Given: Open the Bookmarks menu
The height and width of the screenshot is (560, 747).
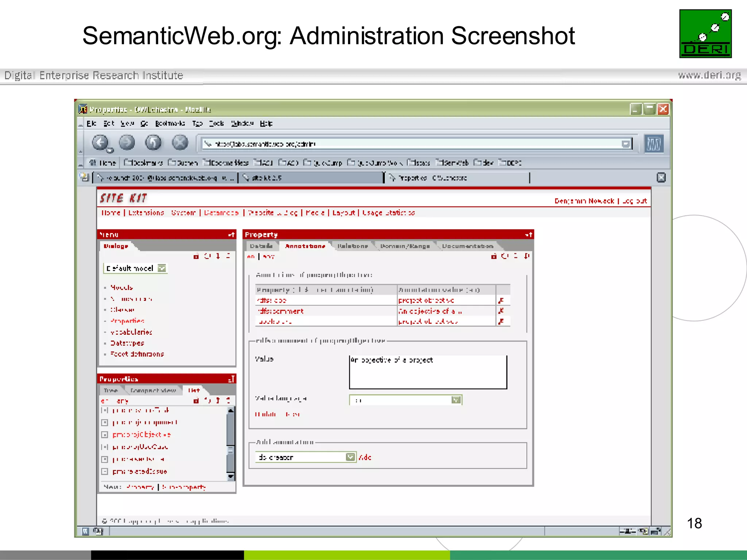Looking at the screenshot, I should [x=170, y=123].
